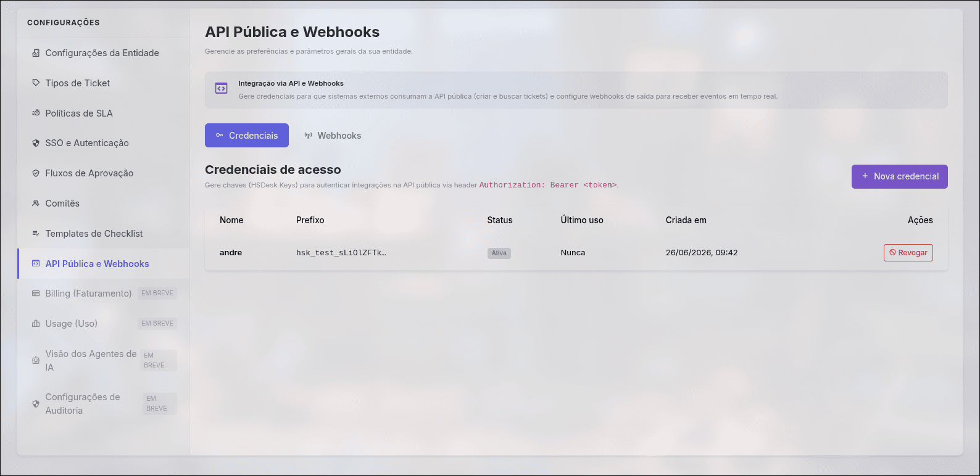The image size is (980, 476).
Task: Navigate to Comitês
Action: click(x=103, y=203)
